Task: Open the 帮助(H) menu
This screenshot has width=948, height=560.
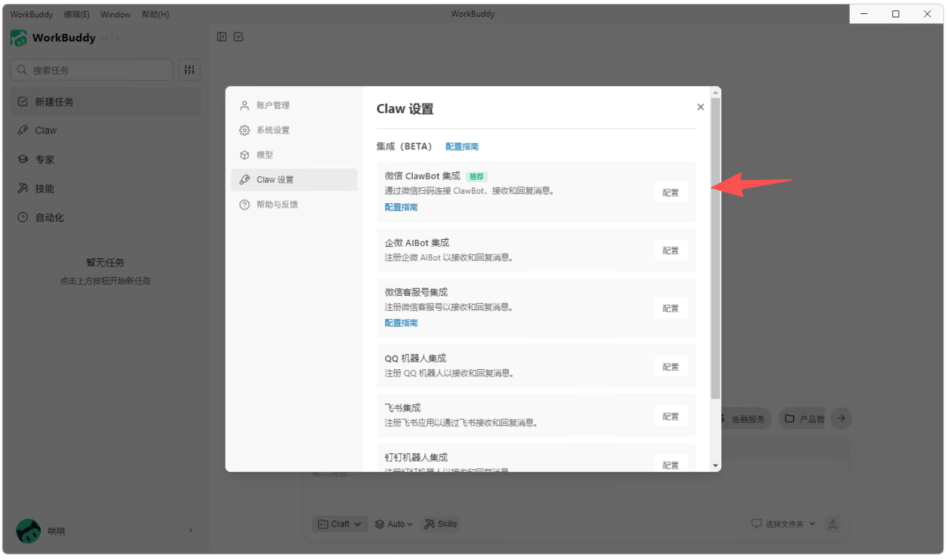Action: pyautogui.click(x=155, y=14)
